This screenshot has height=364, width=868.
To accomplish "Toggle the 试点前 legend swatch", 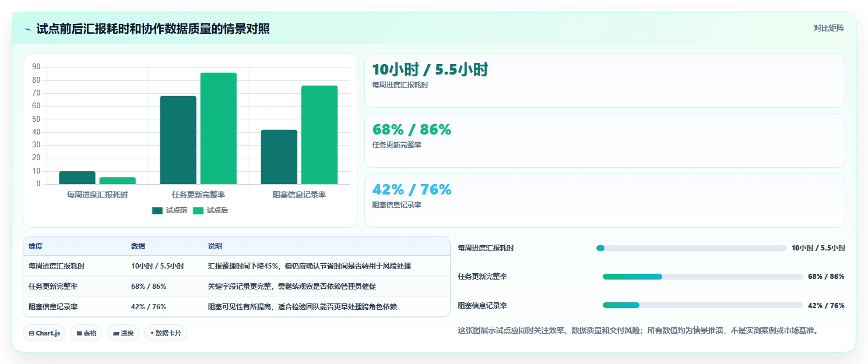I will tap(157, 211).
